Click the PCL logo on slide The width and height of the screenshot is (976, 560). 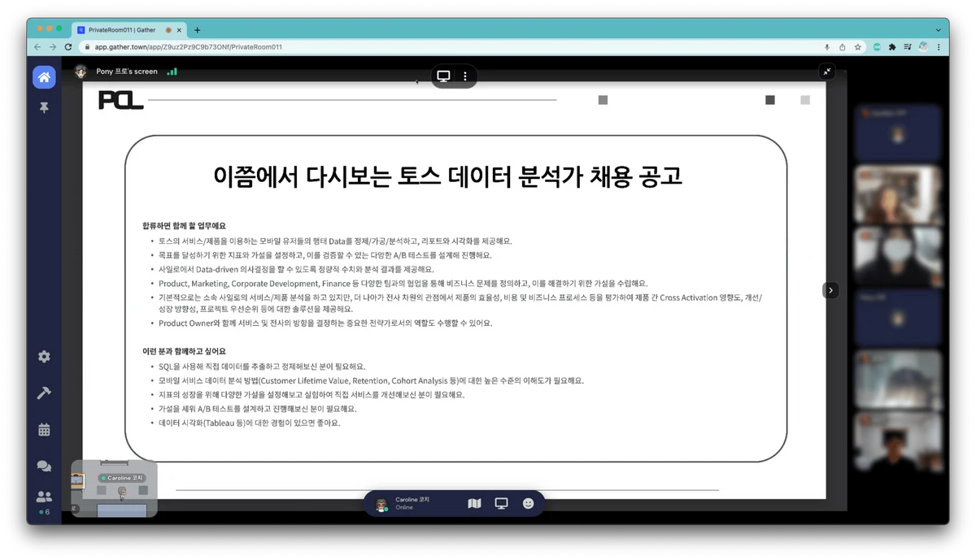(120, 100)
